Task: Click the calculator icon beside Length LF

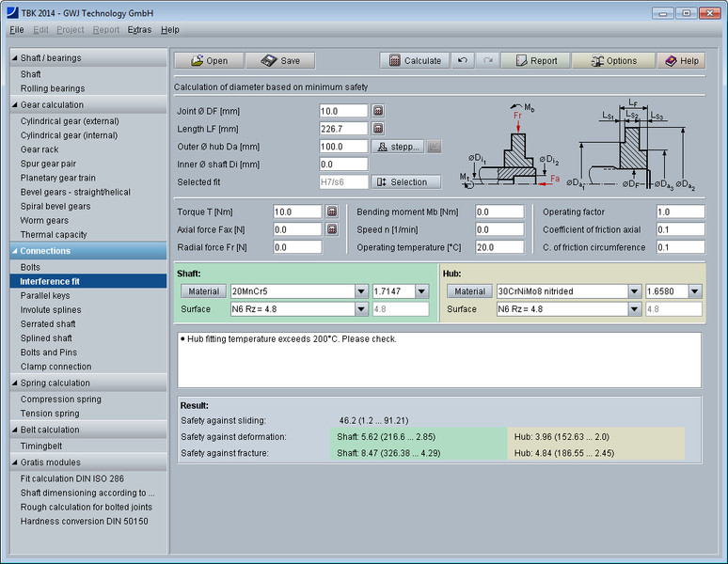Action: tap(378, 129)
